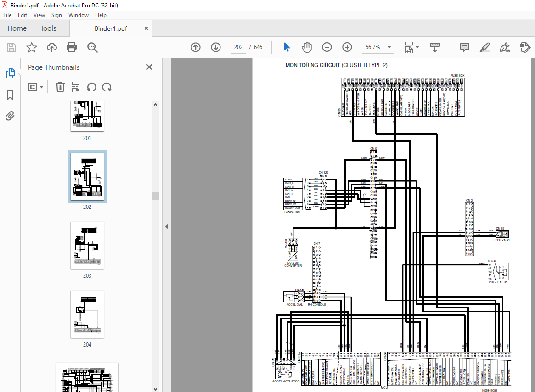Activate the Hand pan tool
This screenshot has height=392, width=535.
[307, 47]
